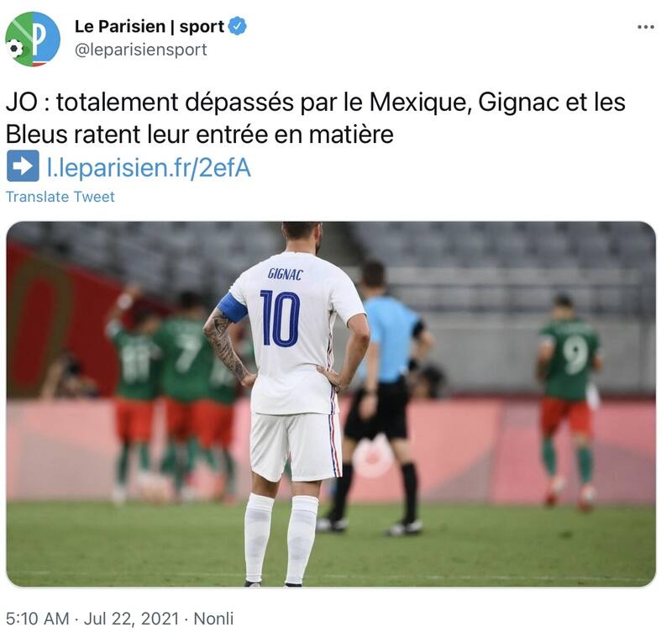Viewport: 672px width, 643px height.
Task: Open the three-dot more options menu
Action: coord(645,27)
